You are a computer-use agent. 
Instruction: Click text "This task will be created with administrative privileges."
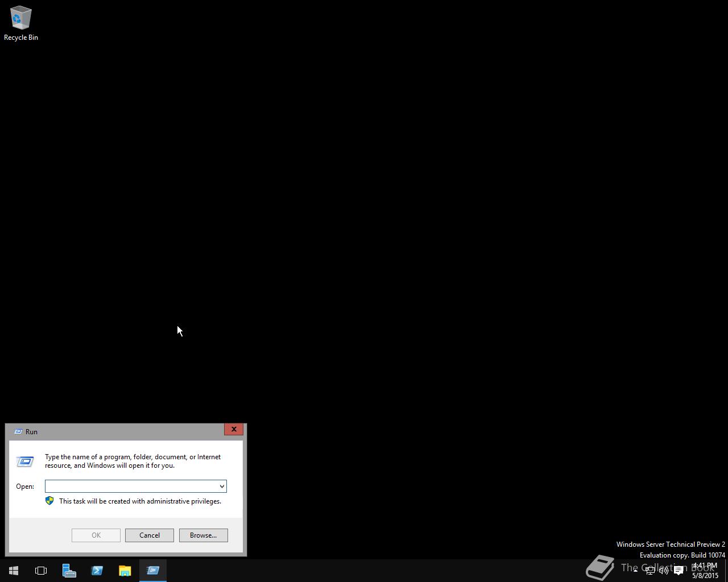coord(140,501)
